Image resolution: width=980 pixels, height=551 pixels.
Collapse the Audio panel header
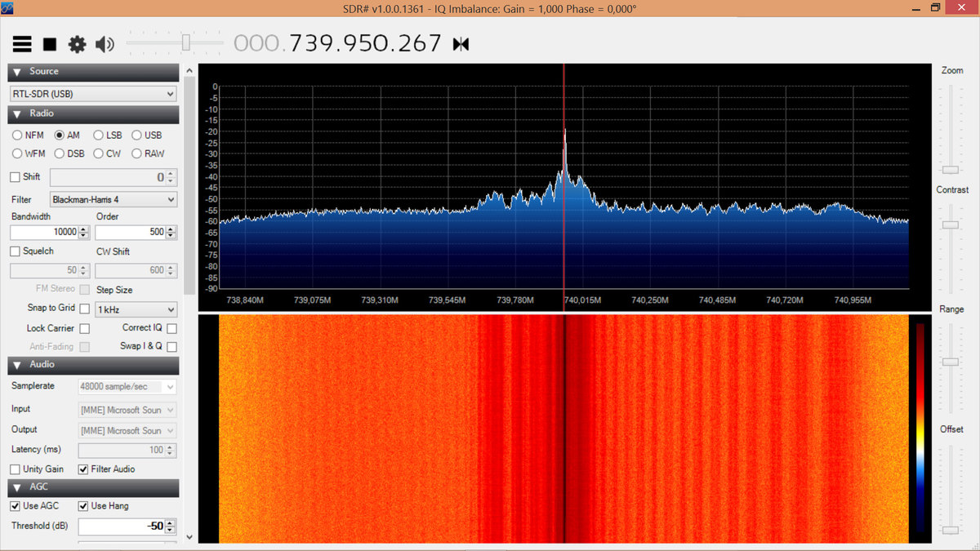click(x=93, y=365)
